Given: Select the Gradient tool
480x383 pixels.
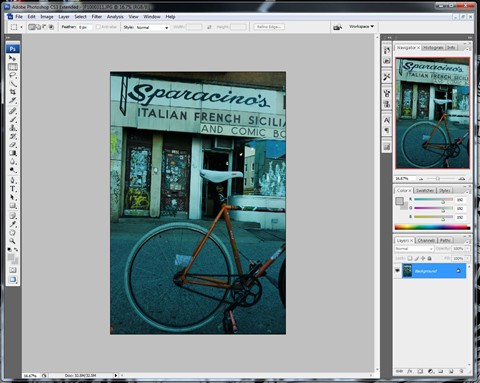Looking at the screenshot, I should tap(13, 153).
